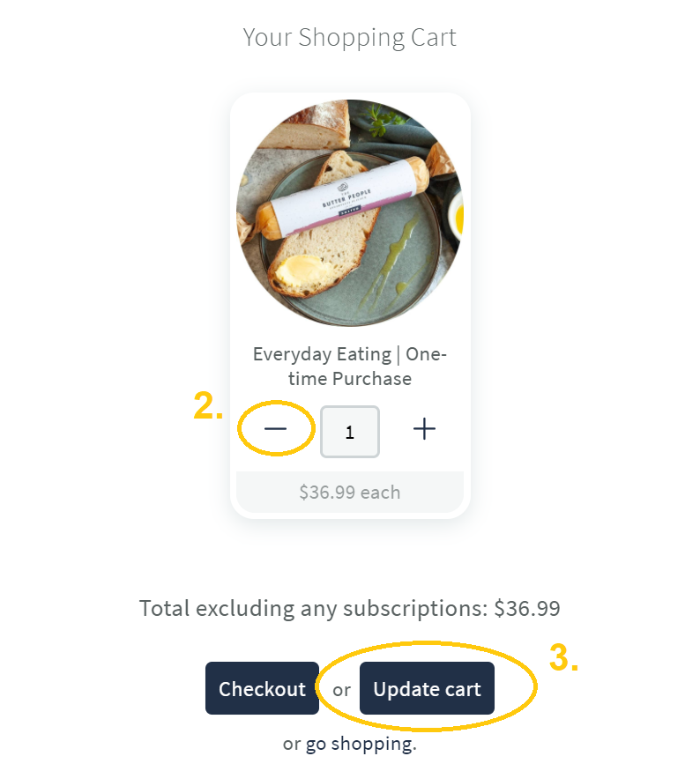Screen dimensions: 700x771
Task: Click the Your Shopping Cart heading
Action: pyautogui.click(x=350, y=37)
